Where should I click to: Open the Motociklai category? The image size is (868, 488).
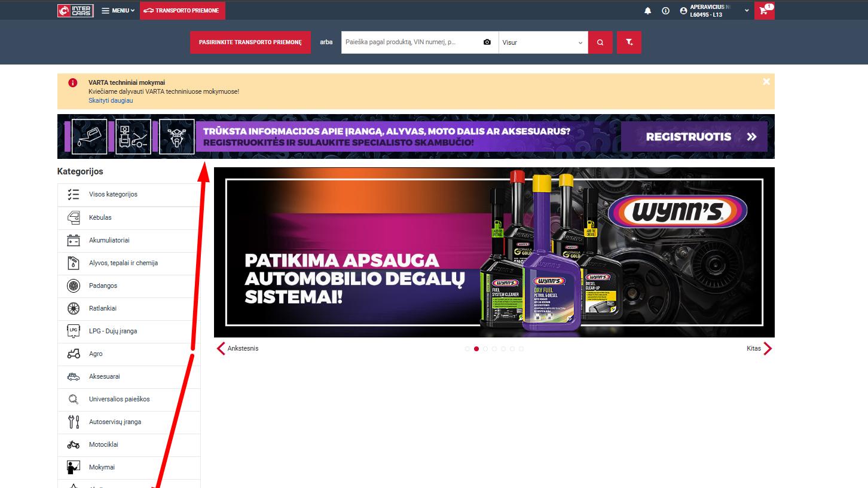click(x=129, y=445)
